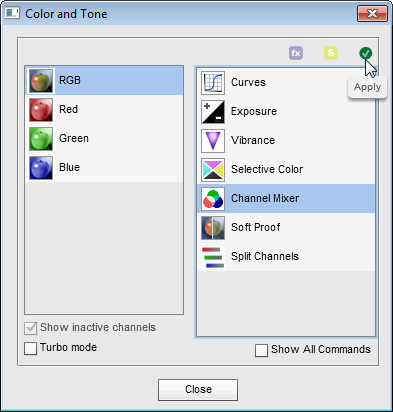Screen dimensions: 393x412
Task: Click the Red channel apple thumbnail
Action: (x=41, y=110)
